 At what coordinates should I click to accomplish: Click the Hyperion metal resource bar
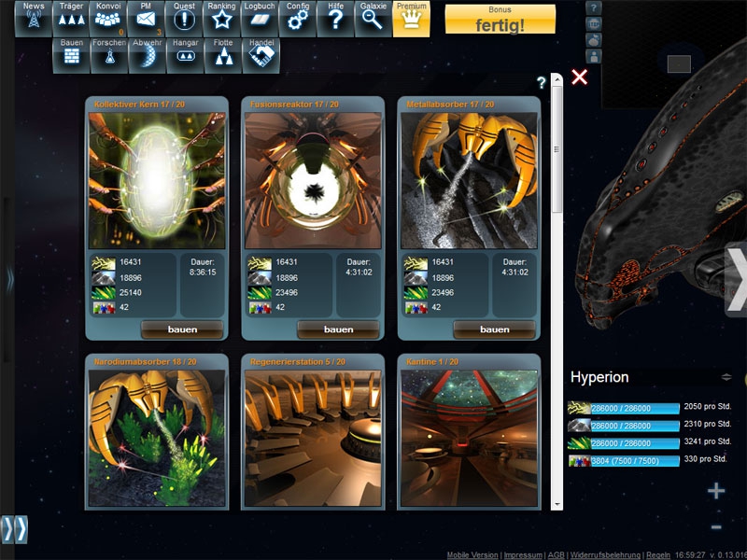[635, 426]
